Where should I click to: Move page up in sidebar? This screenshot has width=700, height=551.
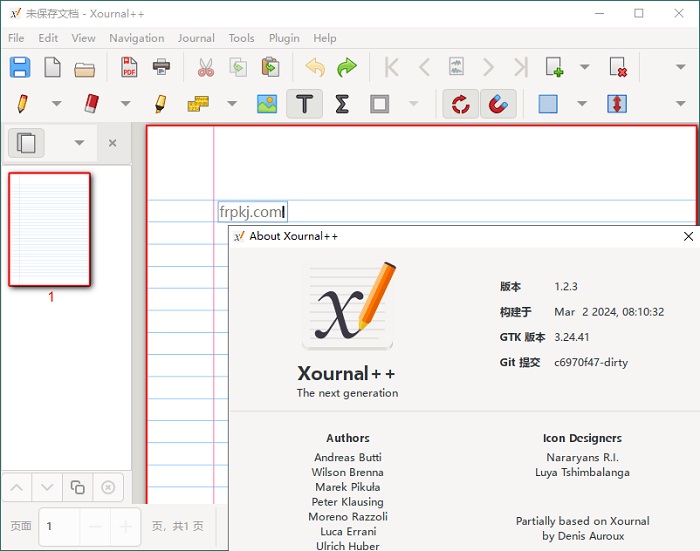point(17,487)
